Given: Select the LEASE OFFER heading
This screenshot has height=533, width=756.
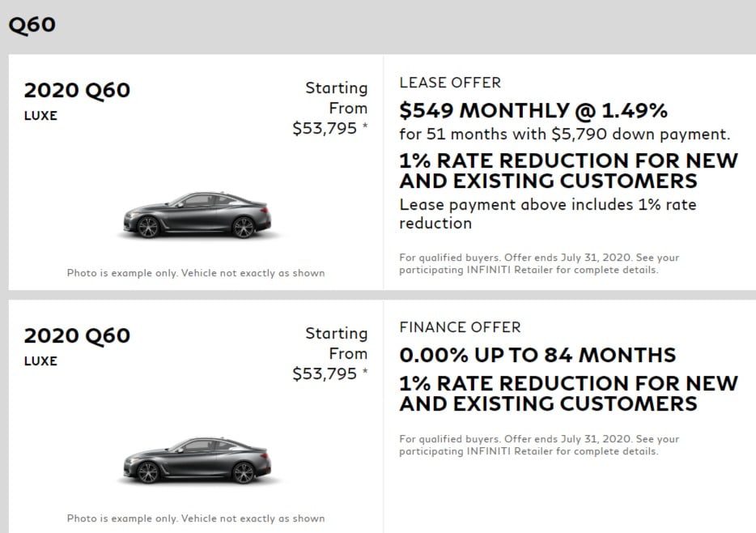Looking at the screenshot, I should coord(450,83).
